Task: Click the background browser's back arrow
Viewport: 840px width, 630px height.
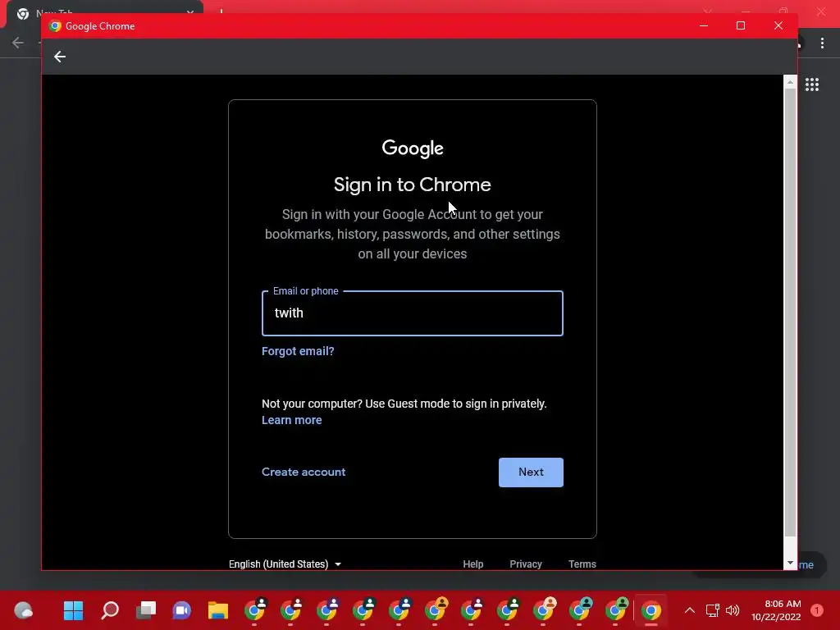Action: click(18, 43)
